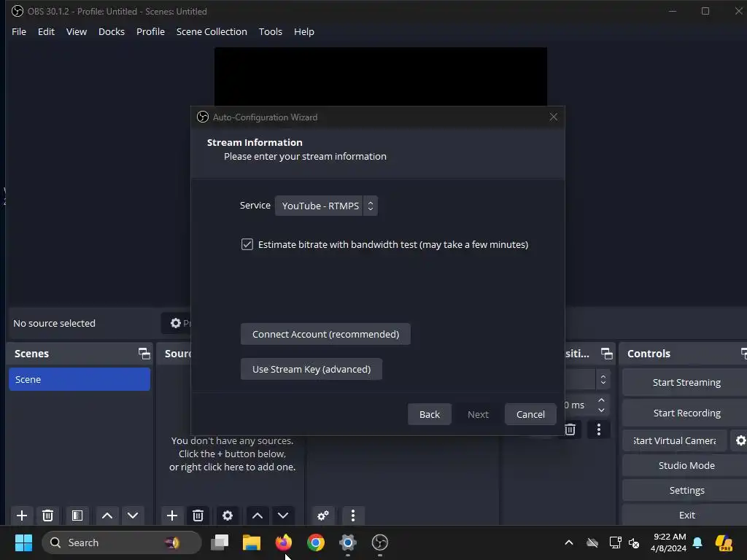The height and width of the screenshot is (560, 747).
Task: Open taskbar Settings gear app
Action: (x=348, y=542)
